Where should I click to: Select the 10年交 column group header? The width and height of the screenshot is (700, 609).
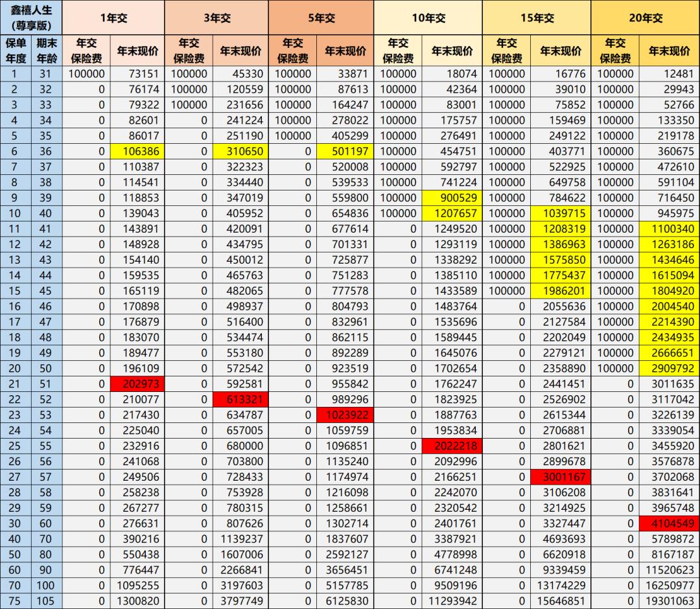click(428, 18)
